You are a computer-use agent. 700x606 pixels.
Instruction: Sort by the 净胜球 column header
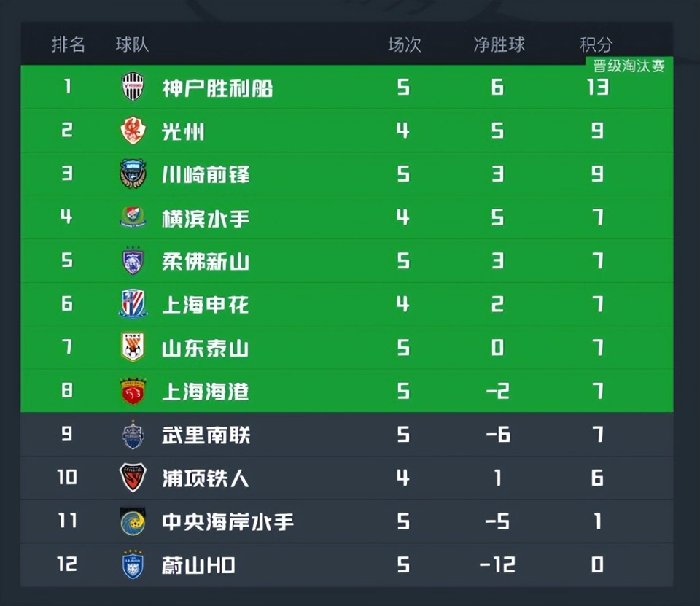[x=499, y=44]
